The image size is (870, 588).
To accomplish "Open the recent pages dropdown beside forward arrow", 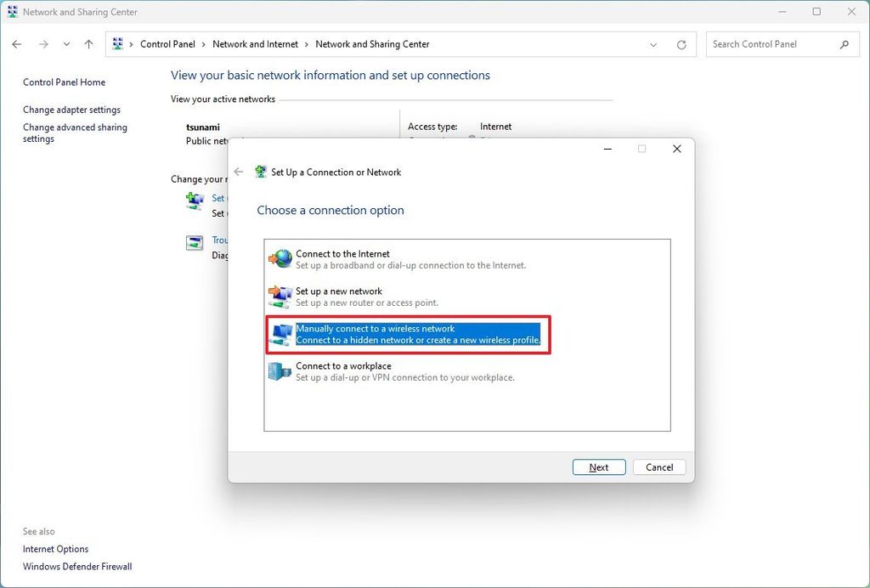I will point(66,43).
